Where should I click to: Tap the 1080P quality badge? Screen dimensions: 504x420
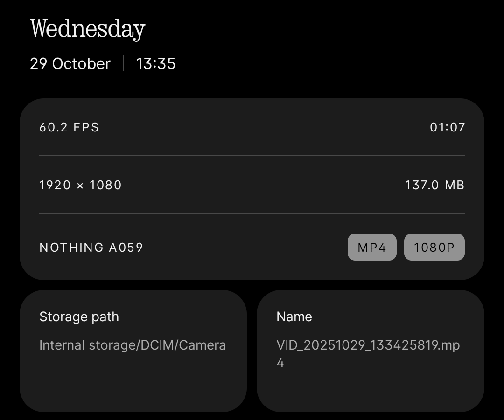(x=434, y=247)
